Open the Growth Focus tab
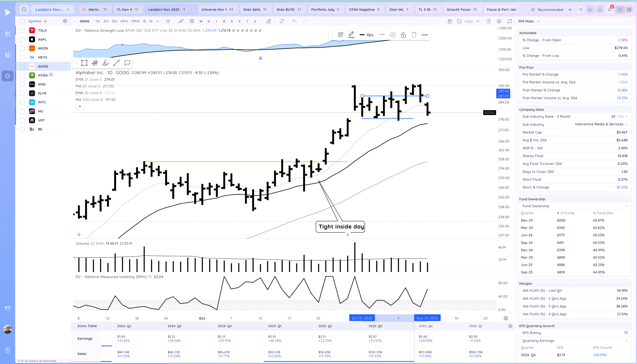Image resolution: width=637 pixels, height=364 pixels. point(462,9)
